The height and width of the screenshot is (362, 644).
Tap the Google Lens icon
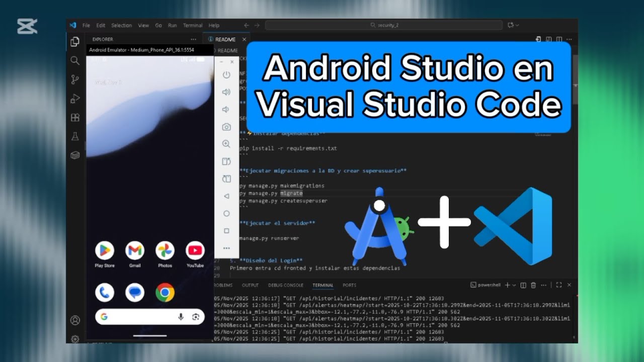[x=196, y=317]
